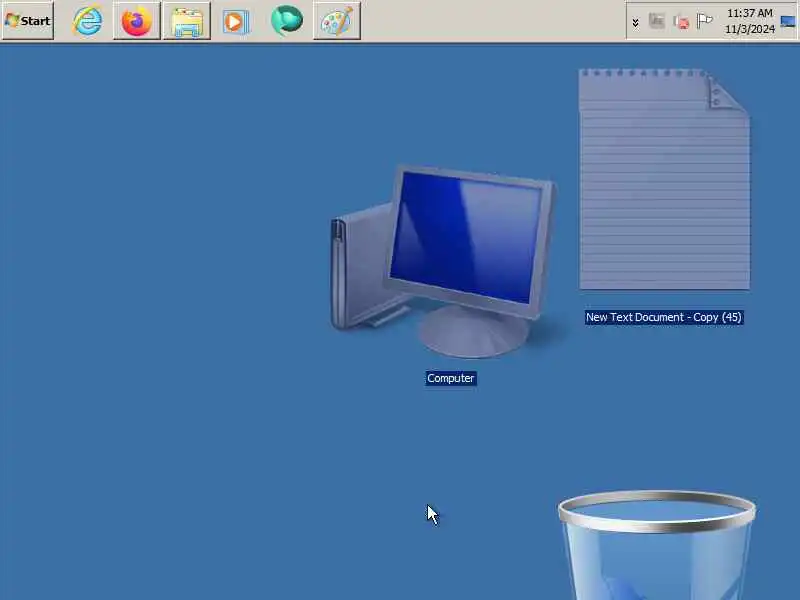Select the Computer desktop icon
The image size is (800, 600).
443,261
